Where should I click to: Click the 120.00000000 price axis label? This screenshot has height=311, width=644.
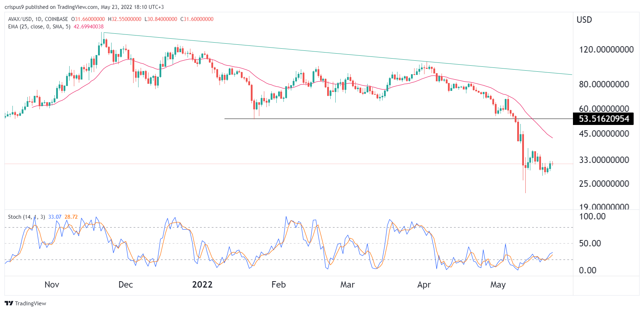coord(606,49)
